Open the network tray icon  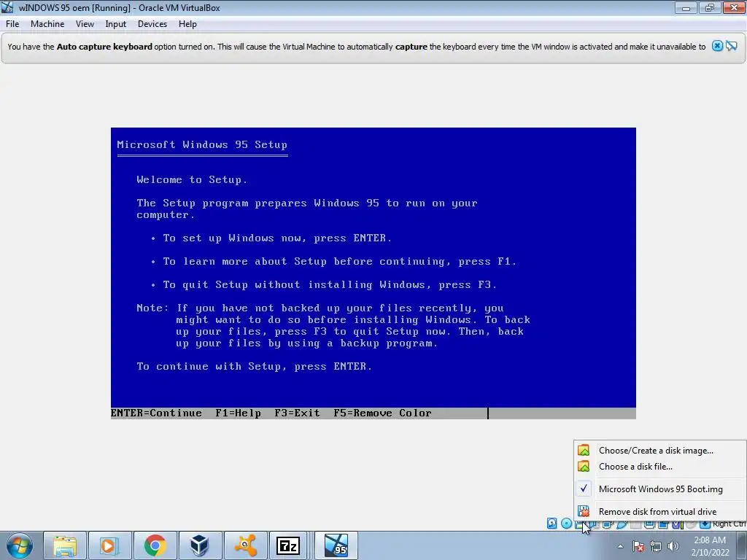point(656,546)
